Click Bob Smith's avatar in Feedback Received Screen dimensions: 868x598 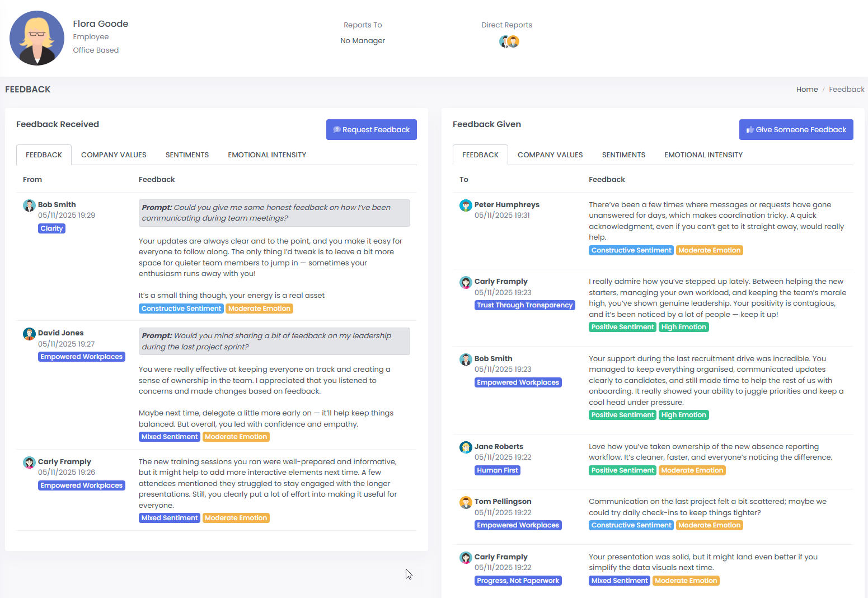(x=29, y=205)
